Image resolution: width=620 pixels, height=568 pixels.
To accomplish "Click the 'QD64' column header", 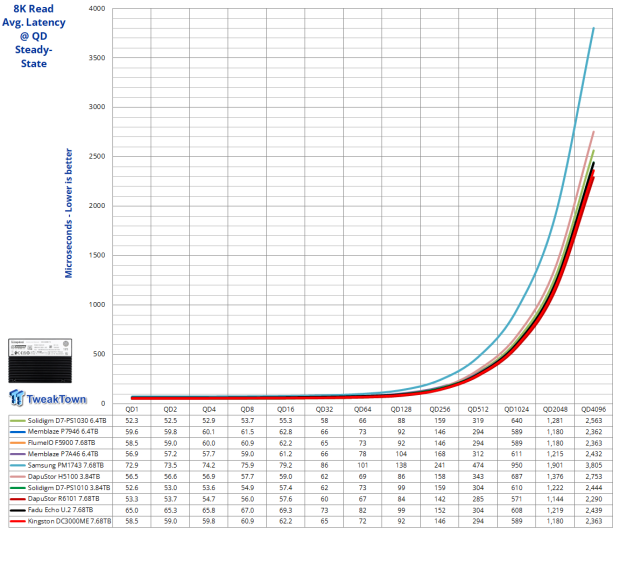I will pos(363,409).
